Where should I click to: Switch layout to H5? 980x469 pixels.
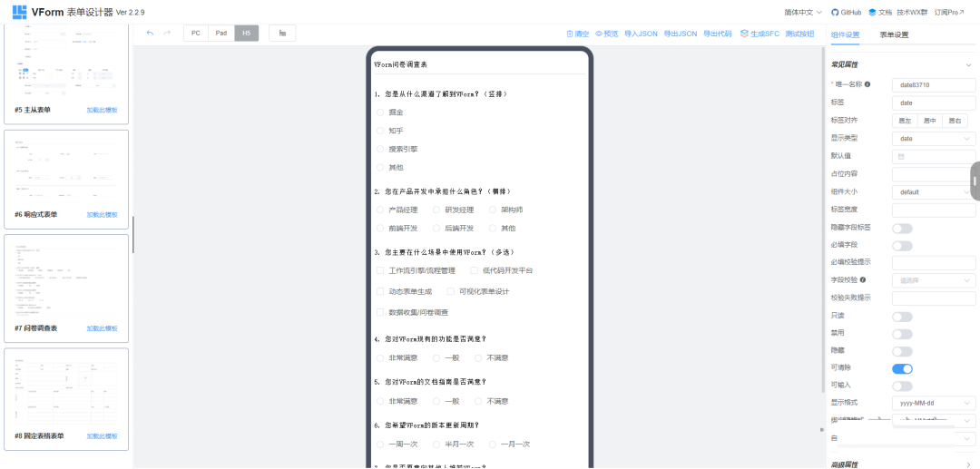tap(246, 33)
